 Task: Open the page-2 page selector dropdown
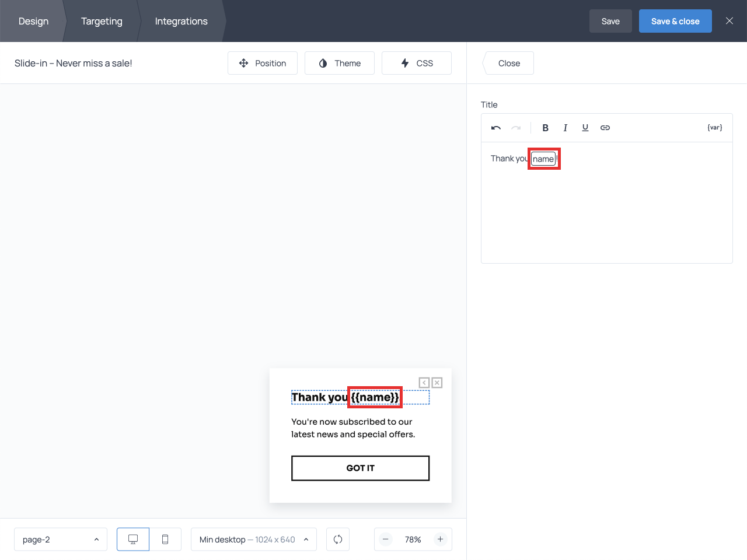pos(61,540)
